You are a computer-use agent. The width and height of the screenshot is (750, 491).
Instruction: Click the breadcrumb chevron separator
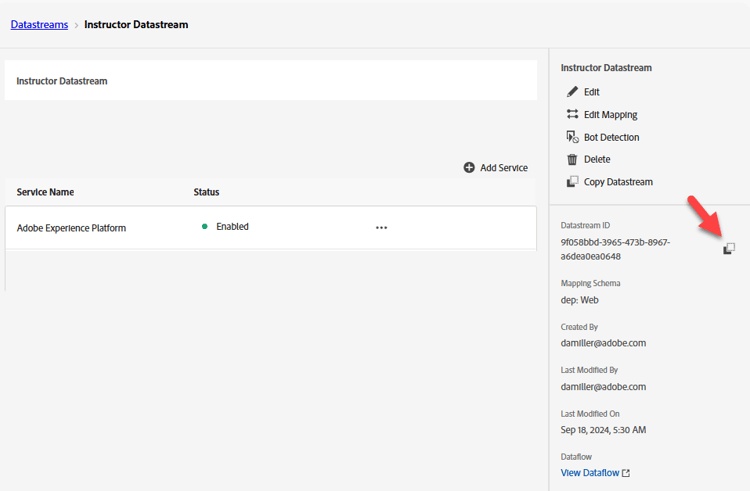(76, 25)
